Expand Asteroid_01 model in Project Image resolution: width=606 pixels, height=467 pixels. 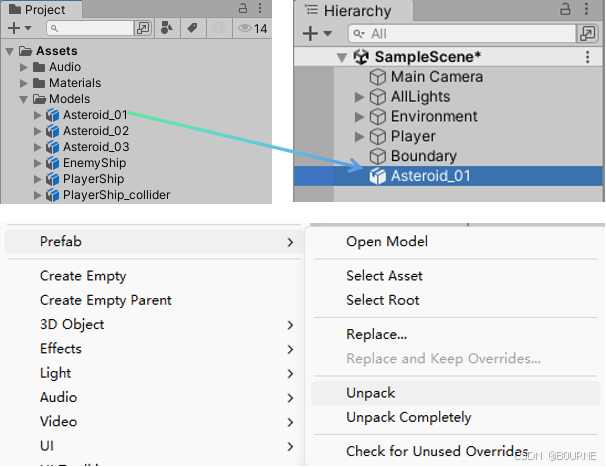tap(37, 115)
